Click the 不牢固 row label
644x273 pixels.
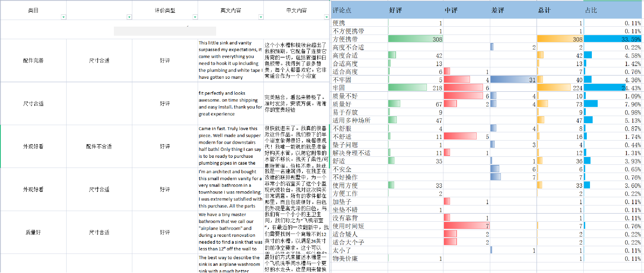point(342,80)
